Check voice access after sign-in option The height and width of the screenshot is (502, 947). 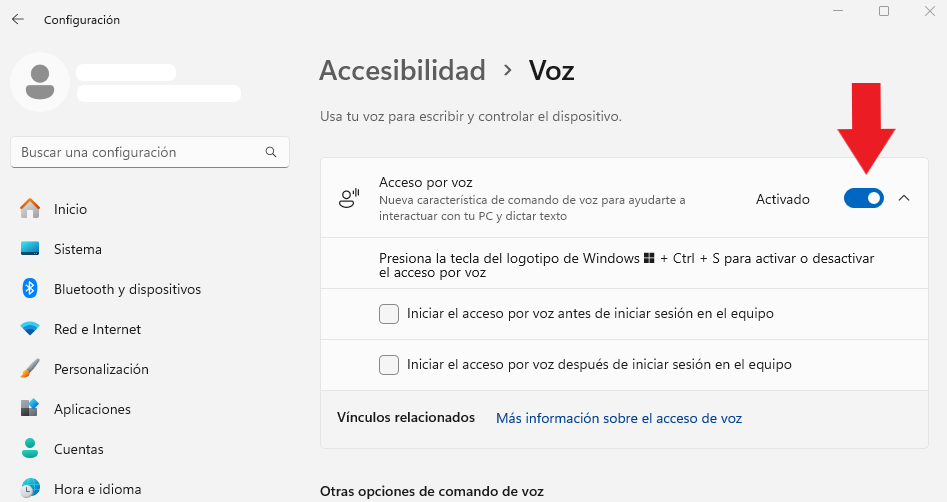tap(389, 364)
